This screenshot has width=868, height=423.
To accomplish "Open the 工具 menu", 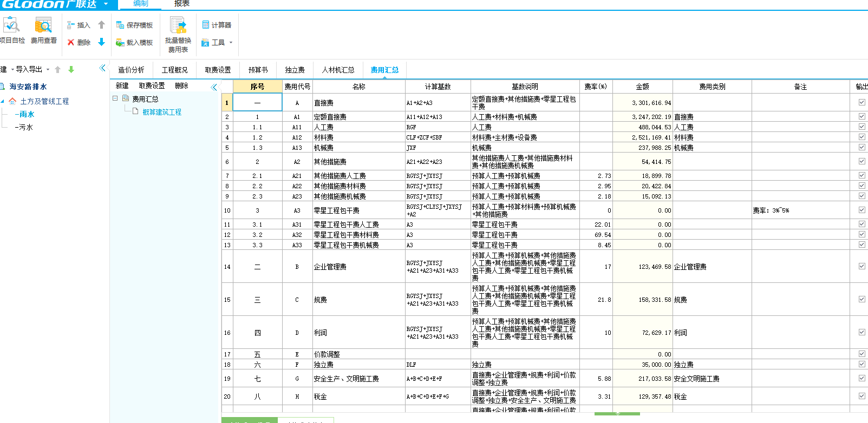I will click(217, 42).
